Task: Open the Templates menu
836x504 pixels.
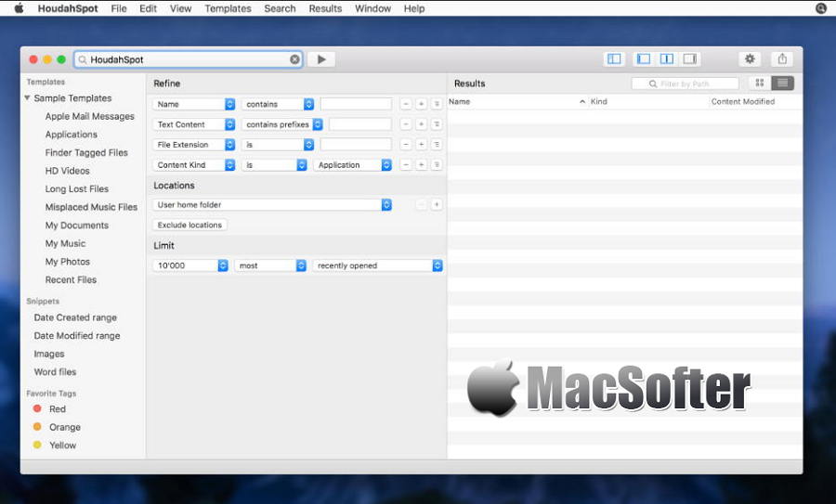Action: (228, 8)
